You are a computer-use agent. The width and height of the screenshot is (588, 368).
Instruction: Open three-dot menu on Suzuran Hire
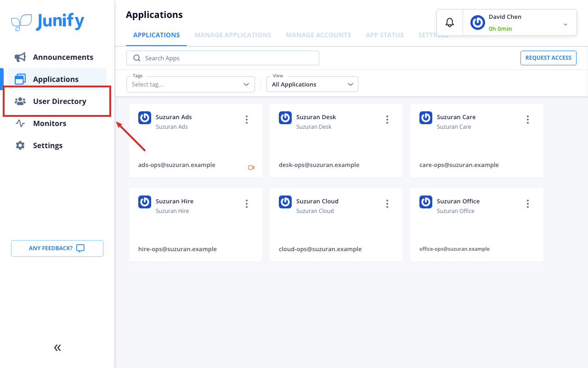(x=247, y=204)
